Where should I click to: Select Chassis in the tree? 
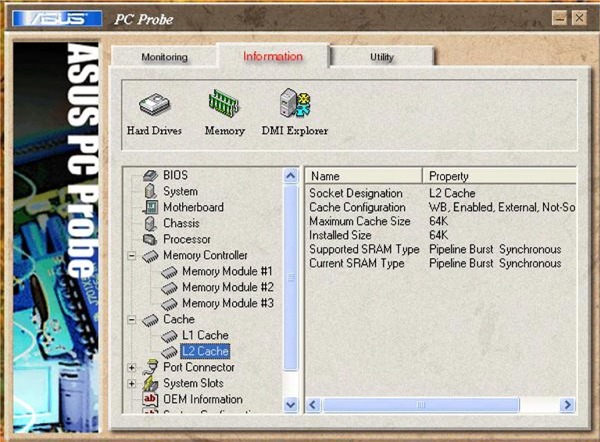point(181,223)
